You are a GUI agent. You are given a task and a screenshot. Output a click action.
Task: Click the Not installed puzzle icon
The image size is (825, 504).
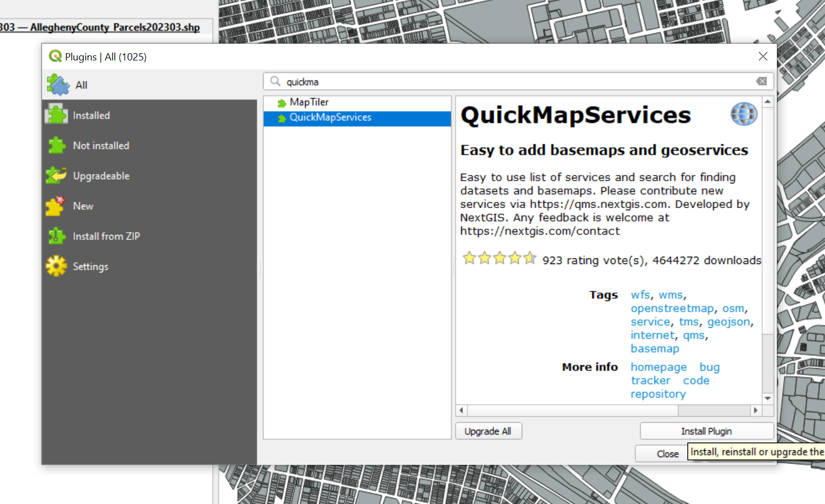click(57, 145)
